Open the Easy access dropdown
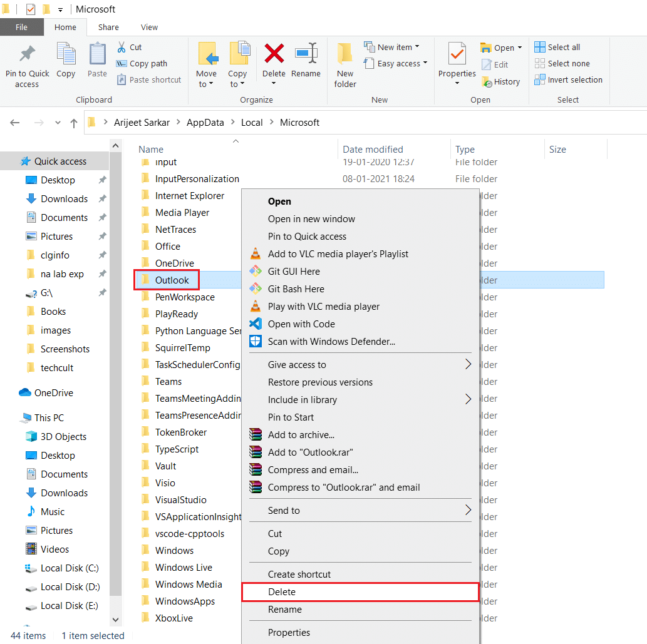The image size is (647, 644). pyautogui.click(x=396, y=63)
